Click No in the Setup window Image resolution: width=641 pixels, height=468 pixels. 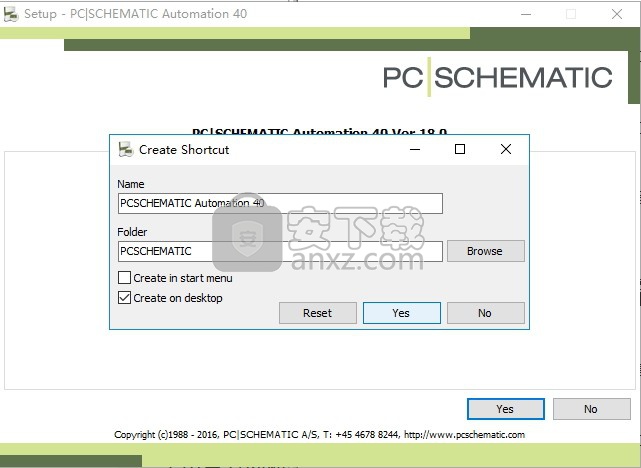pyautogui.click(x=592, y=409)
